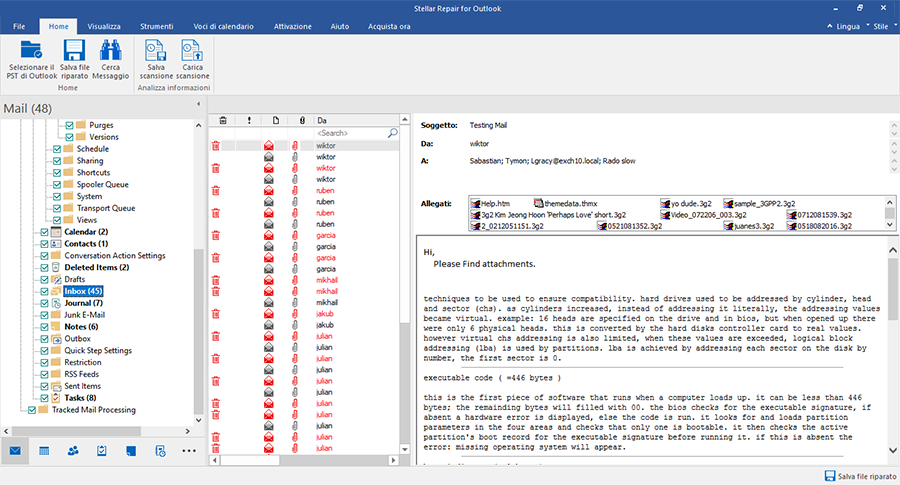Open the Stile dropdown
Image resolution: width=900 pixels, height=485 pixels.
(882, 26)
